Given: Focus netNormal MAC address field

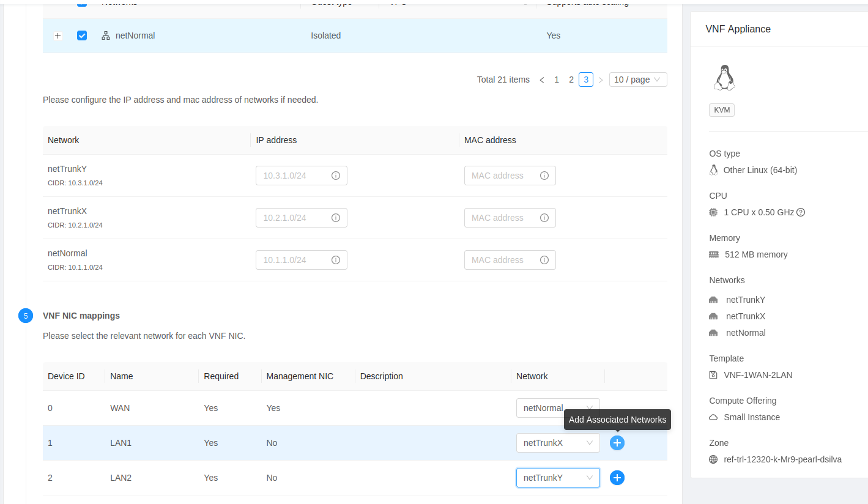Looking at the screenshot, I should 510,260.
